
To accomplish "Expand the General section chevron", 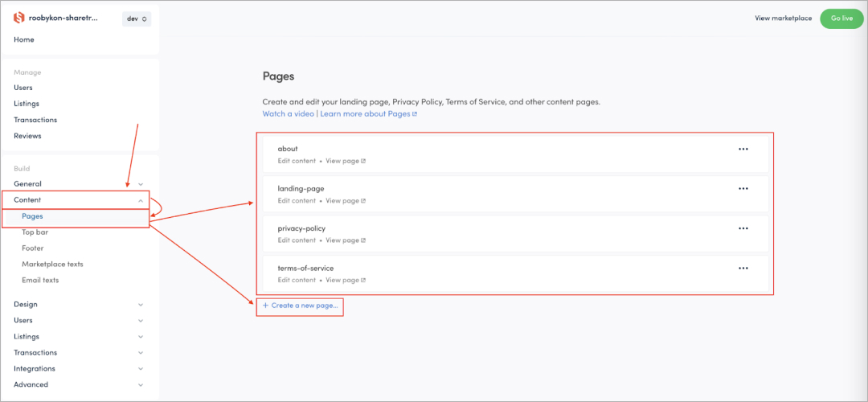I will coord(141,184).
